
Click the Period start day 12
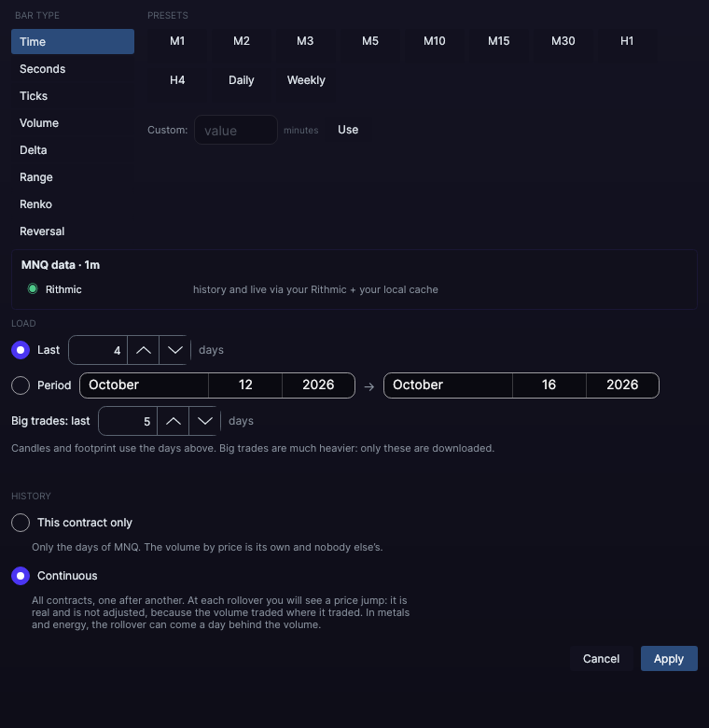[x=245, y=385]
